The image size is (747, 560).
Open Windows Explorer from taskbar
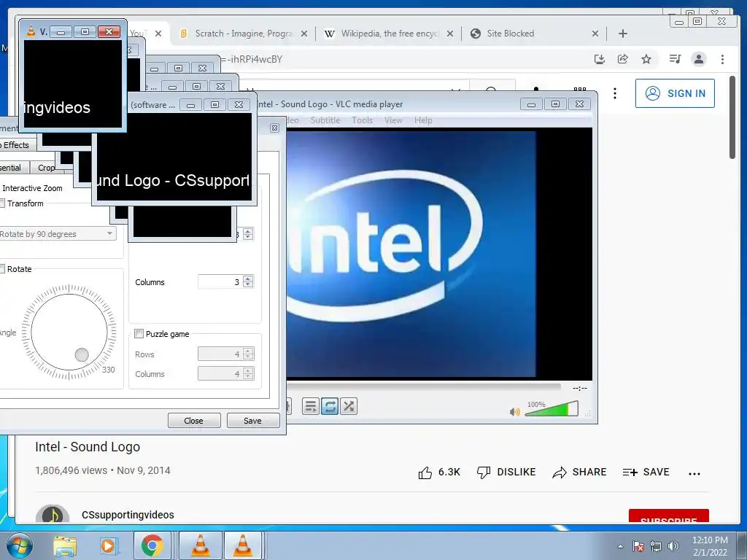tap(65, 545)
